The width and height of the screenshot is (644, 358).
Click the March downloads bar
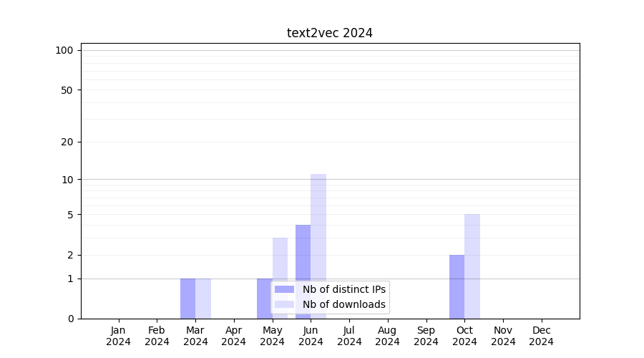[x=203, y=299]
